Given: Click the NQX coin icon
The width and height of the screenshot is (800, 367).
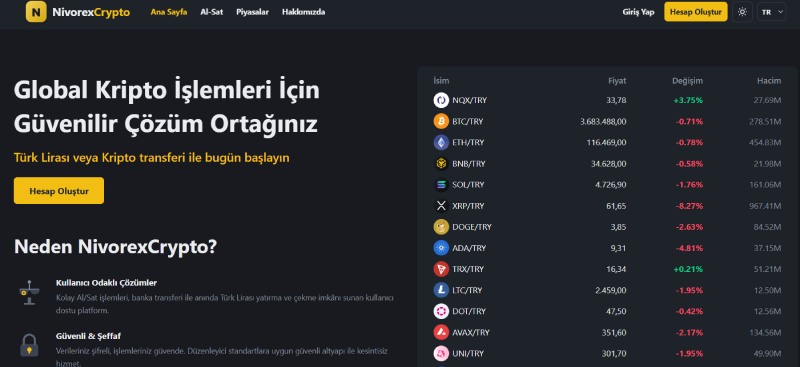Looking at the screenshot, I should point(441,100).
